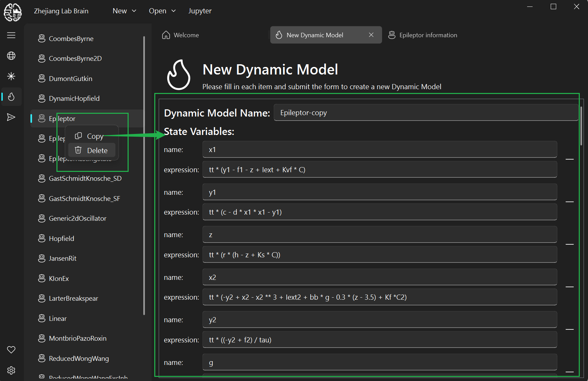The width and height of the screenshot is (588, 381).
Task: Click the form's vertical scrollbar
Action: tap(581, 126)
